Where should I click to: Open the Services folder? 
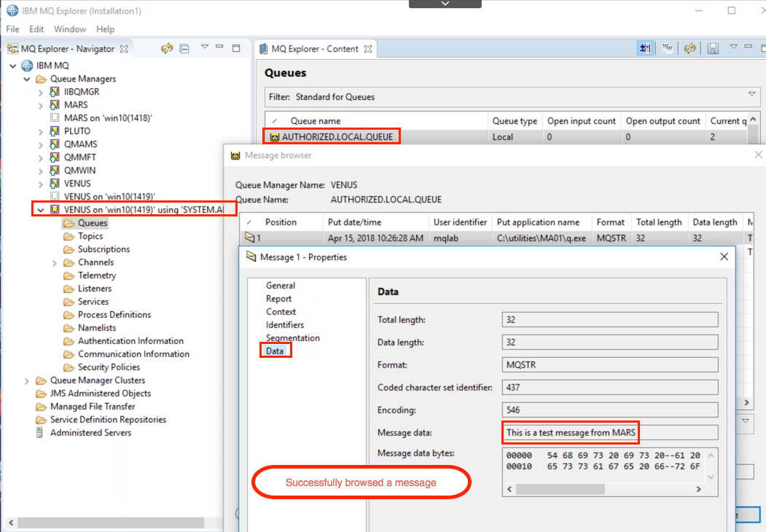(93, 302)
